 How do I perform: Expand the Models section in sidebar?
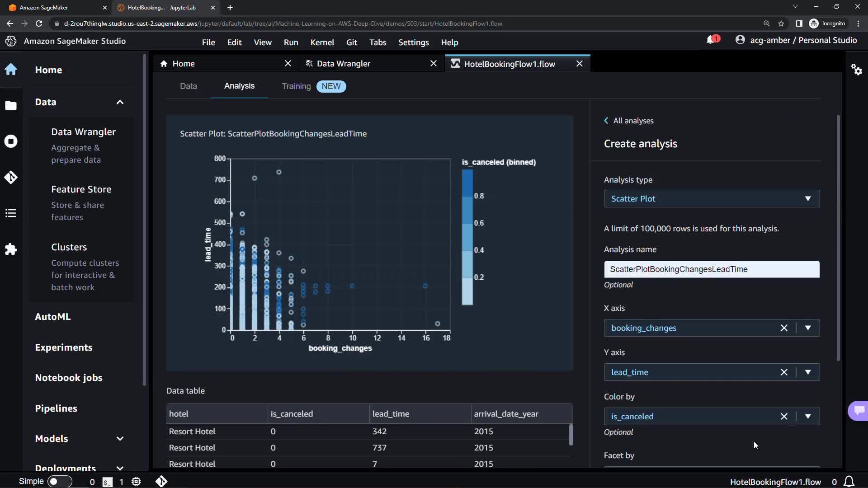pos(120,439)
